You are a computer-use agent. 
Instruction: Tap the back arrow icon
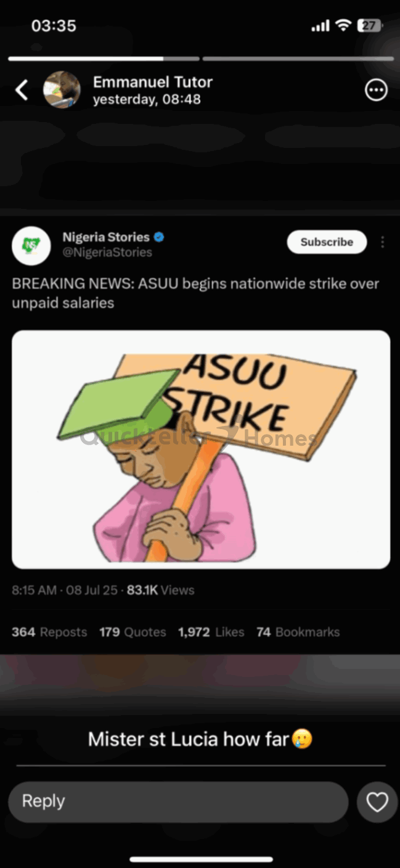tap(22, 91)
